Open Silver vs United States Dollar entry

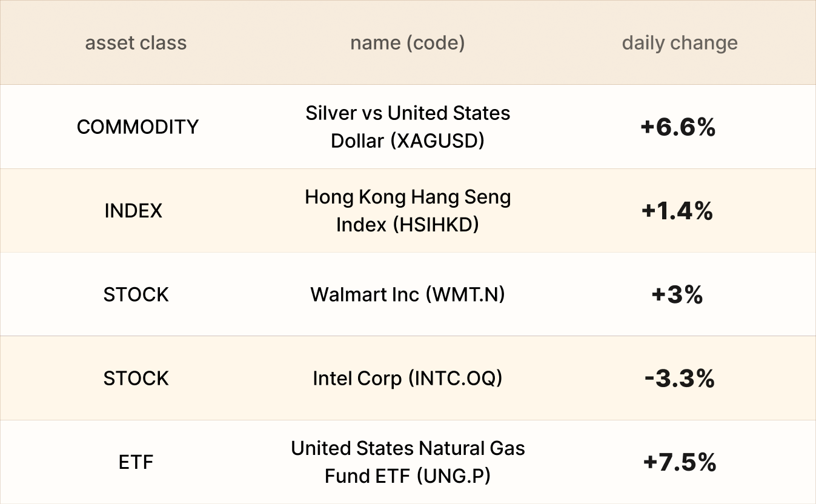tap(408, 127)
